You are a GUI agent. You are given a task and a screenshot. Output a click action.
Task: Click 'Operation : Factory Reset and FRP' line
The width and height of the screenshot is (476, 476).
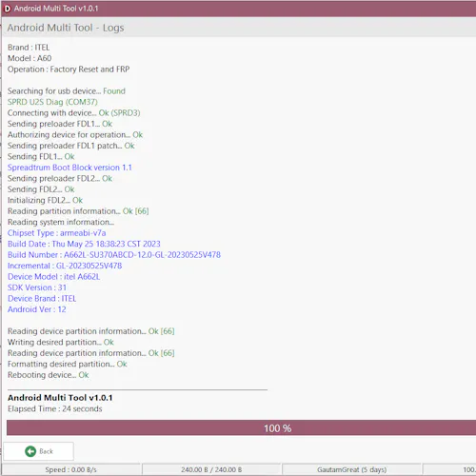point(69,69)
